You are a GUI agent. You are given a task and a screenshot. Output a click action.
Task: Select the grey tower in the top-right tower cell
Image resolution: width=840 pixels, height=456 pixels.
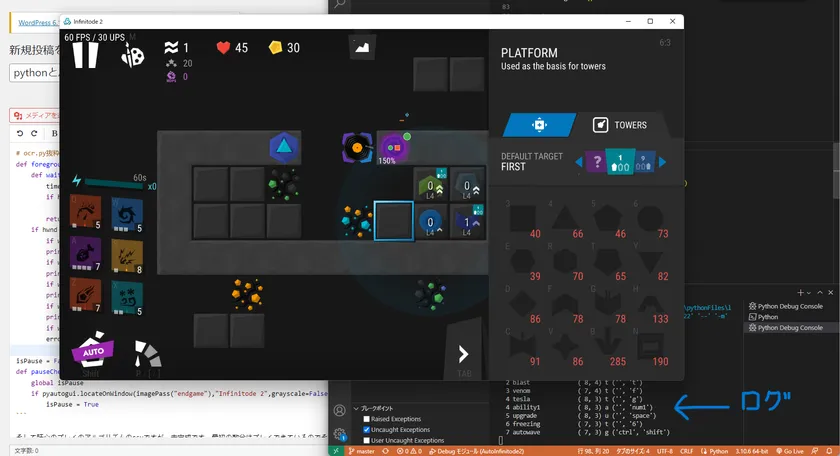[467, 185]
